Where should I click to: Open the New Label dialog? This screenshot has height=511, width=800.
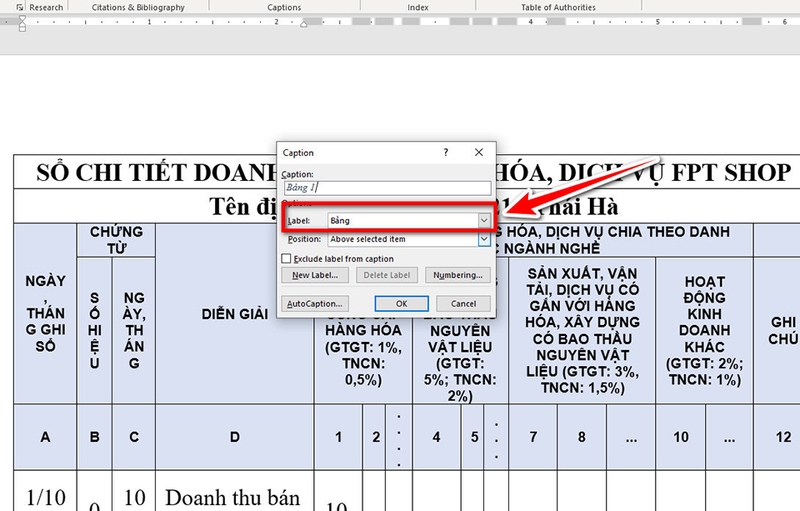315,275
